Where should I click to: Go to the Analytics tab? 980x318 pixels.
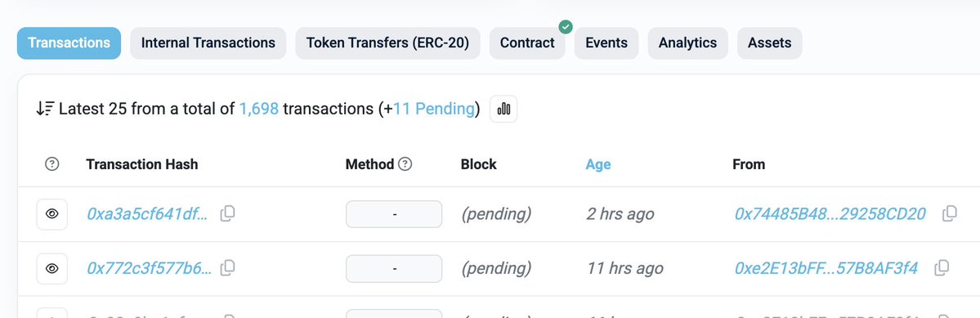[687, 43]
